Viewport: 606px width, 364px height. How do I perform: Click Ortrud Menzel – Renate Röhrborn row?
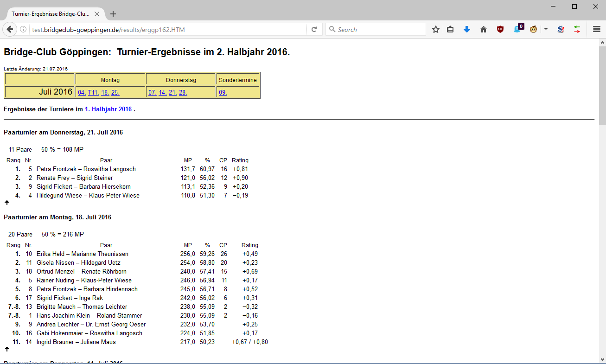[x=137, y=271]
